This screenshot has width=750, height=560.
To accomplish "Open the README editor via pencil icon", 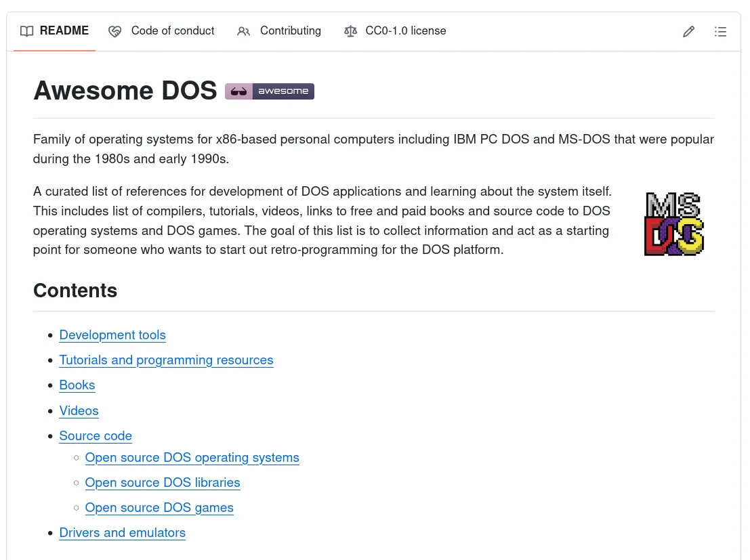I will pyautogui.click(x=688, y=31).
